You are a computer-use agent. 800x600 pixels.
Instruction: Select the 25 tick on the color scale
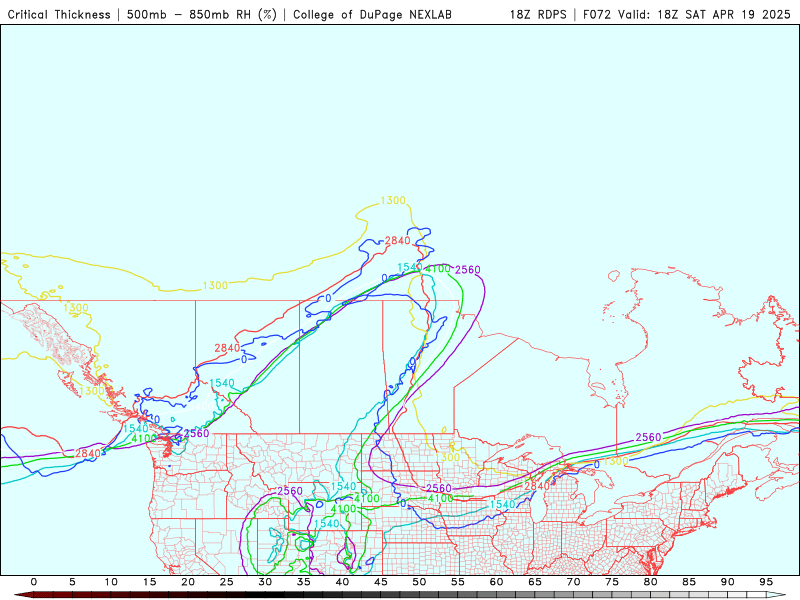tap(227, 582)
